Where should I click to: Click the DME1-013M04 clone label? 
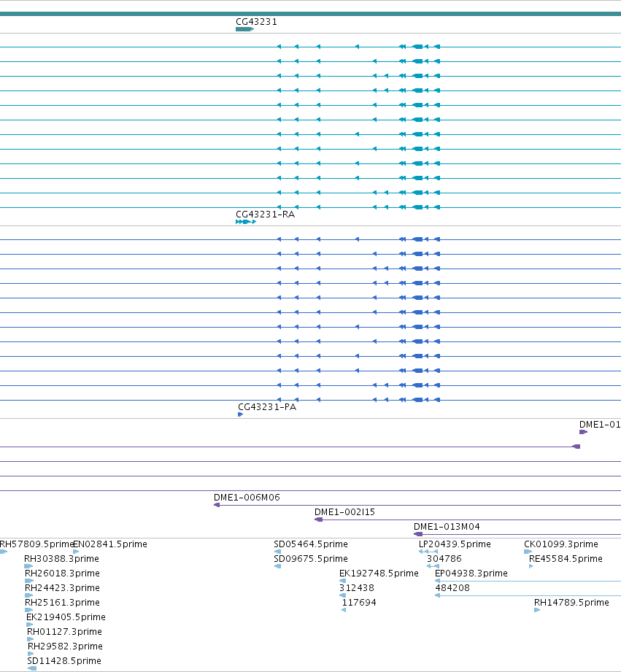pyautogui.click(x=447, y=527)
